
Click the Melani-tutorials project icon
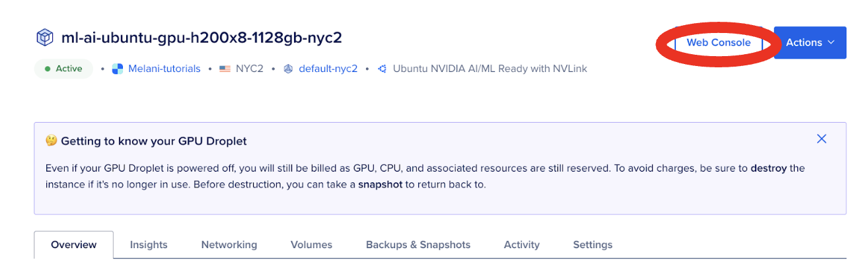118,69
